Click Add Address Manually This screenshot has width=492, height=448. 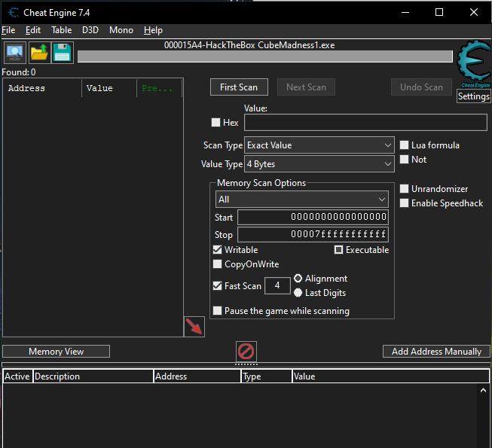click(x=436, y=352)
